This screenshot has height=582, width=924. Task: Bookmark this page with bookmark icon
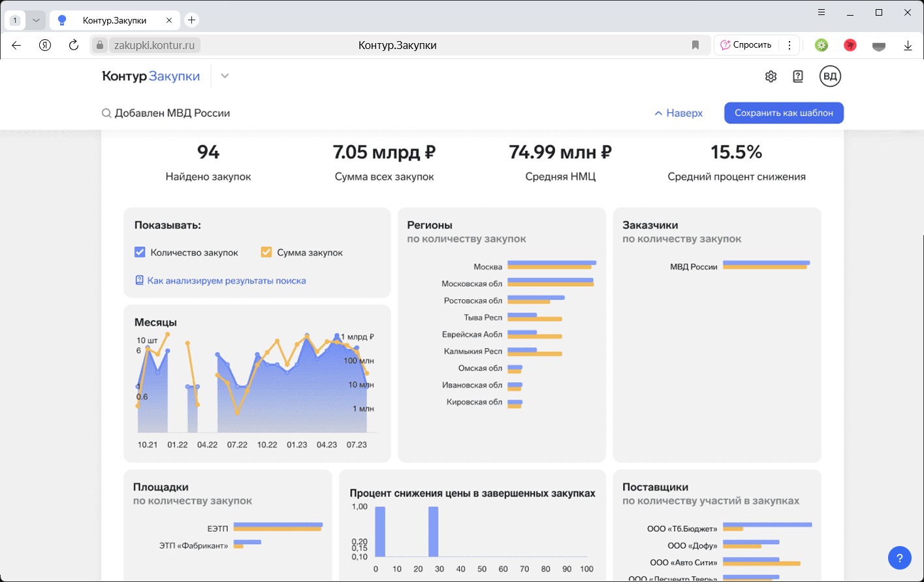coord(695,45)
